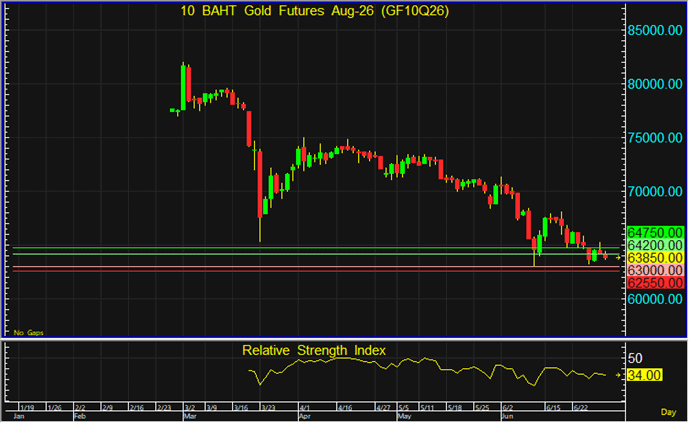Click the Apr month label
689x423 pixels.
[304, 416]
